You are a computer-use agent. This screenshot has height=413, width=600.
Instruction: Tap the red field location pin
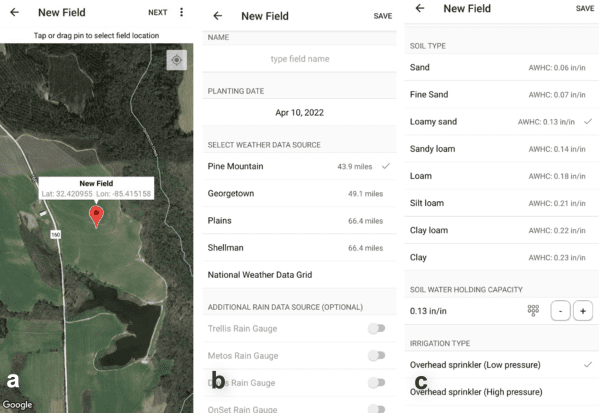tap(96, 216)
